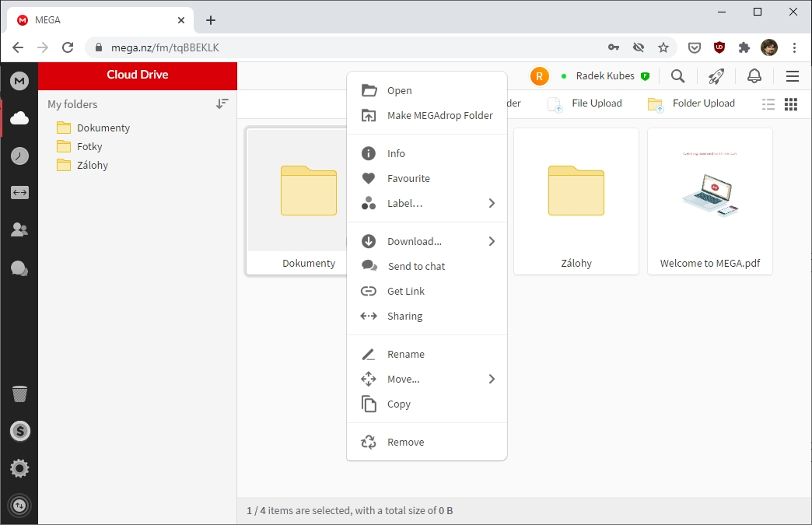Close the MEGA tab
The image size is (812, 525).
(x=180, y=20)
